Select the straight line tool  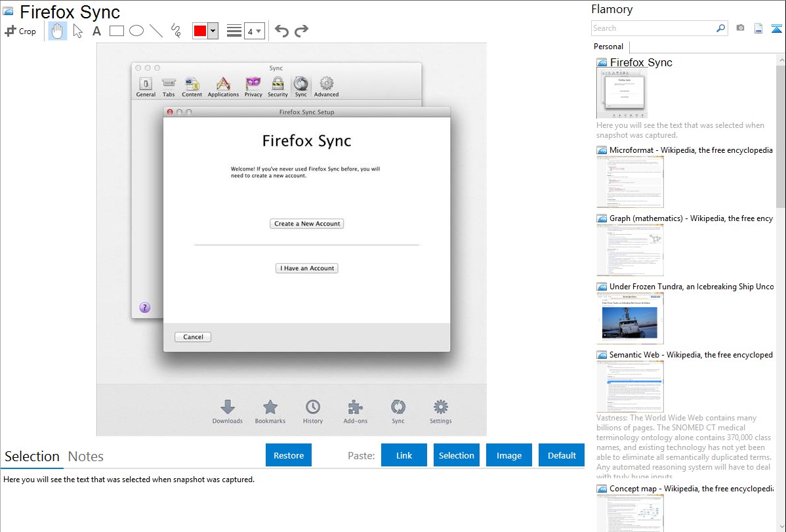pos(156,31)
